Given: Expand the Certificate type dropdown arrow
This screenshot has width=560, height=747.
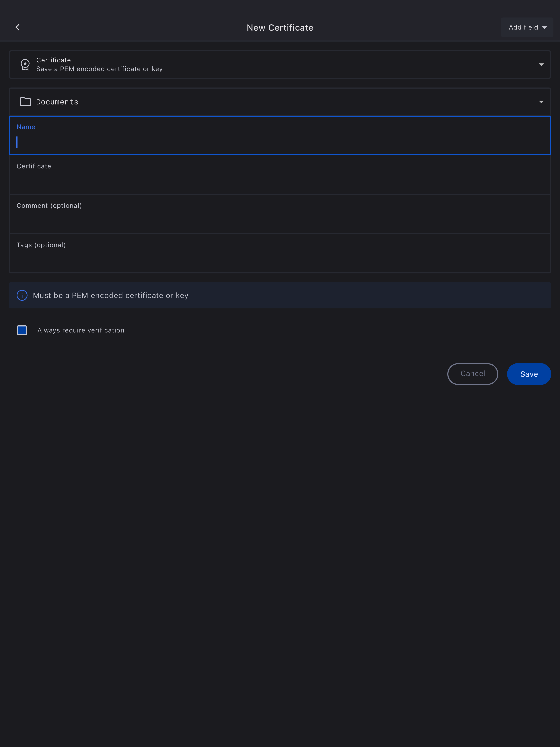Looking at the screenshot, I should coord(541,65).
